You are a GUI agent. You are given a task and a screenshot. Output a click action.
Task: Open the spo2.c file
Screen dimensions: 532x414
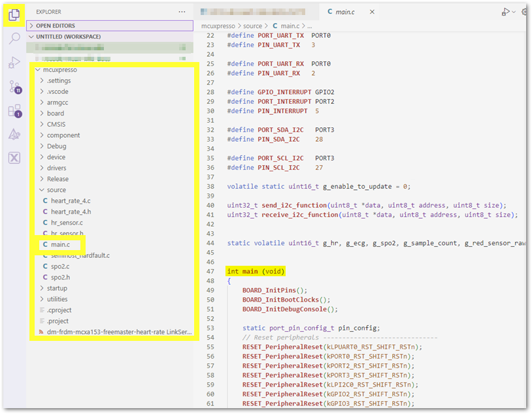59,266
